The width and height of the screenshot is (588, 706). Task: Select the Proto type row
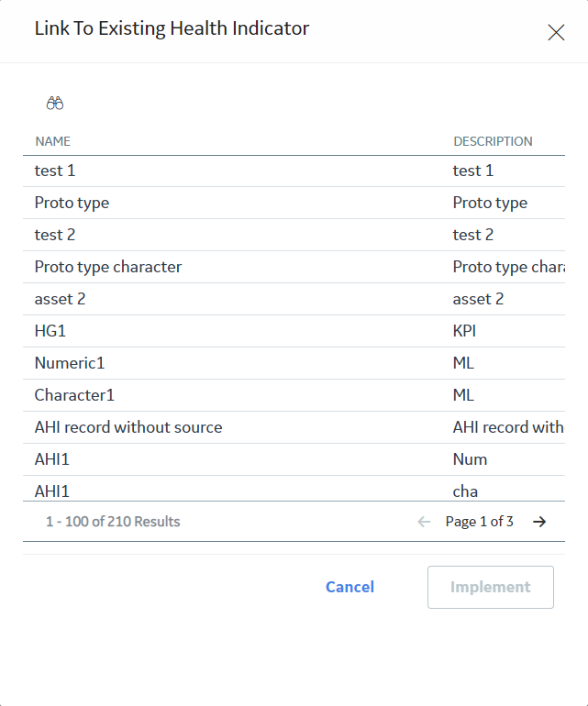(294, 203)
